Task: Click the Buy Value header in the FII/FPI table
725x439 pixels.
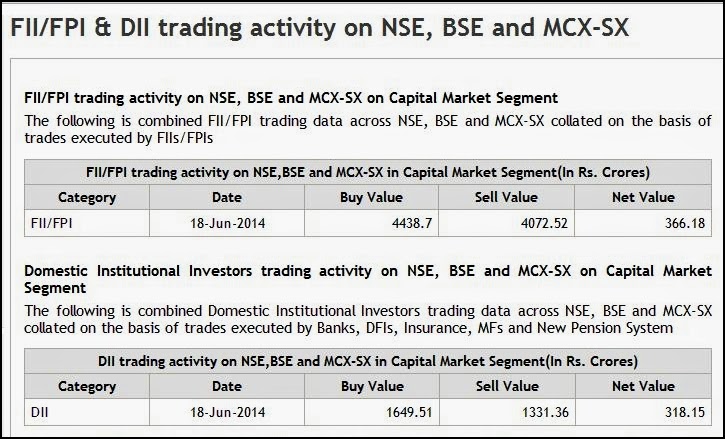Action: click(x=372, y=197)
